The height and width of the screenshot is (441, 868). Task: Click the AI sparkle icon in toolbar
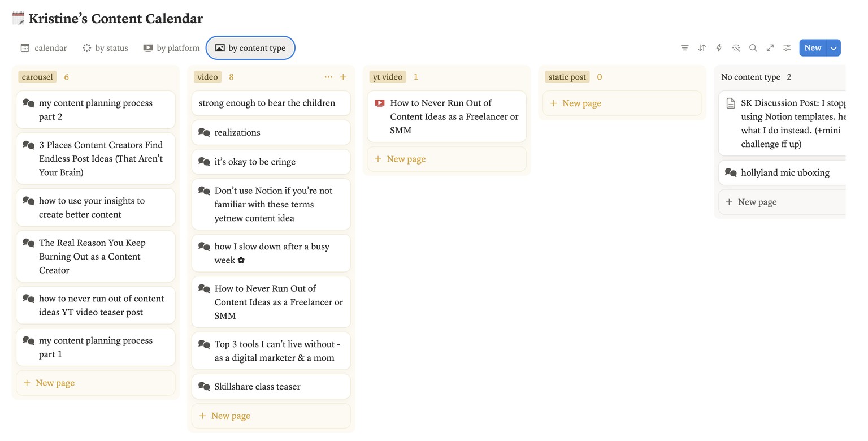tap(736, 48)
